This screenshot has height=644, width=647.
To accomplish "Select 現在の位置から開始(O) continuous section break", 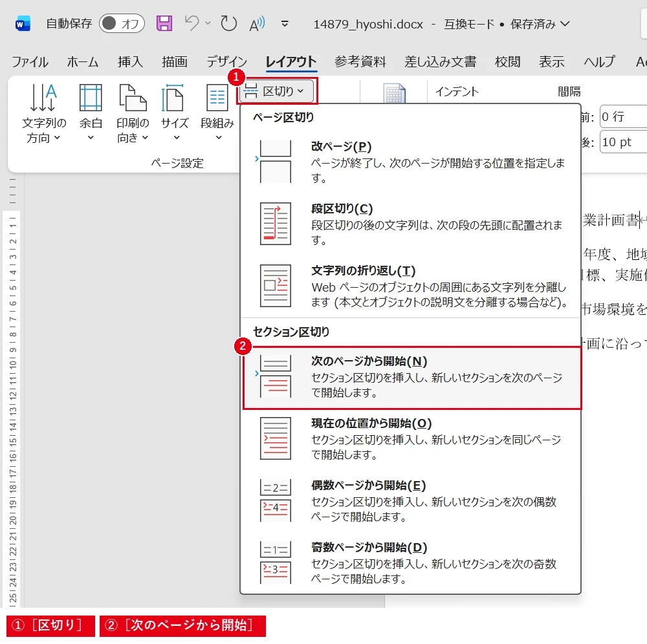I will (x=411, y=438).
